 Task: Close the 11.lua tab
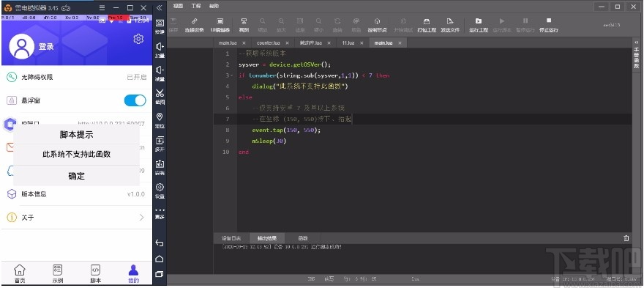(362, 43)
